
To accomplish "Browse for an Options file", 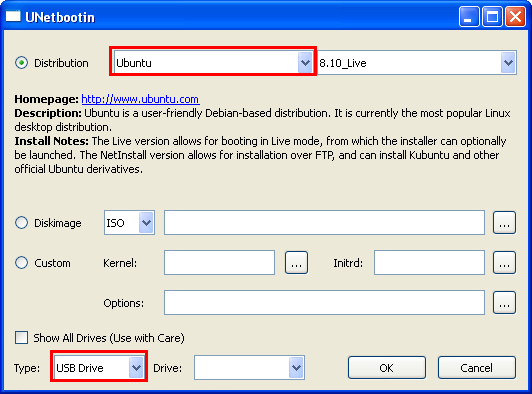I will (505, 302).
